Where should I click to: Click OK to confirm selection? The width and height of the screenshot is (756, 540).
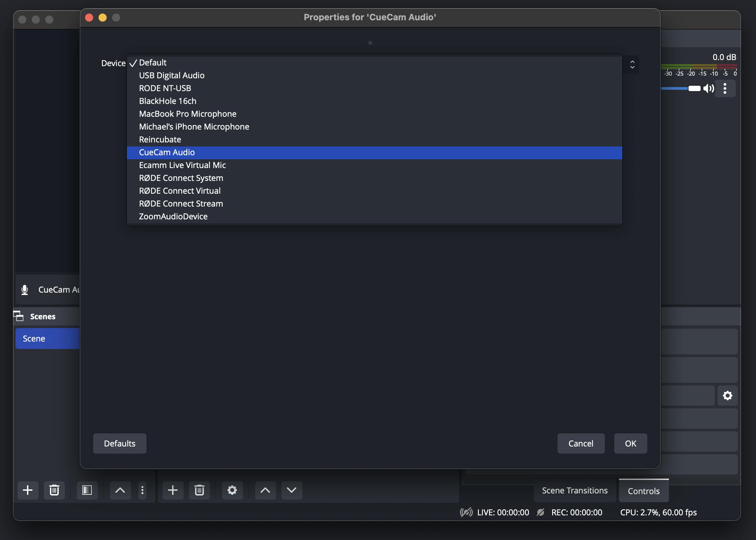click(630, 443)
